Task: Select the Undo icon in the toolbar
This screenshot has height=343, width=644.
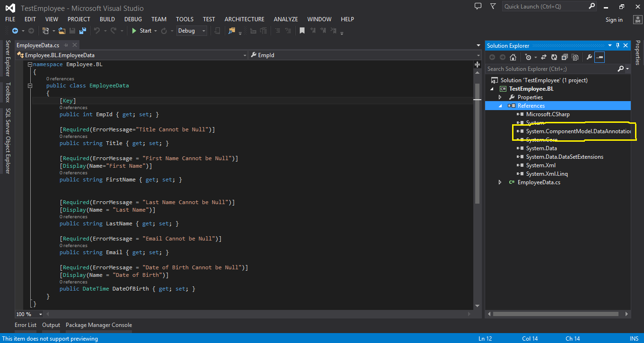Action: pos(97,30)
